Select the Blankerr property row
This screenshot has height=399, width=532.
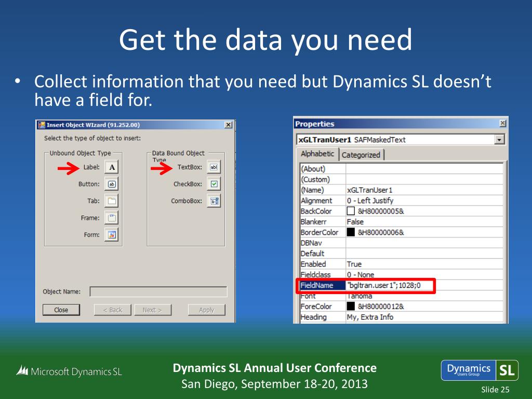point(402,221)
